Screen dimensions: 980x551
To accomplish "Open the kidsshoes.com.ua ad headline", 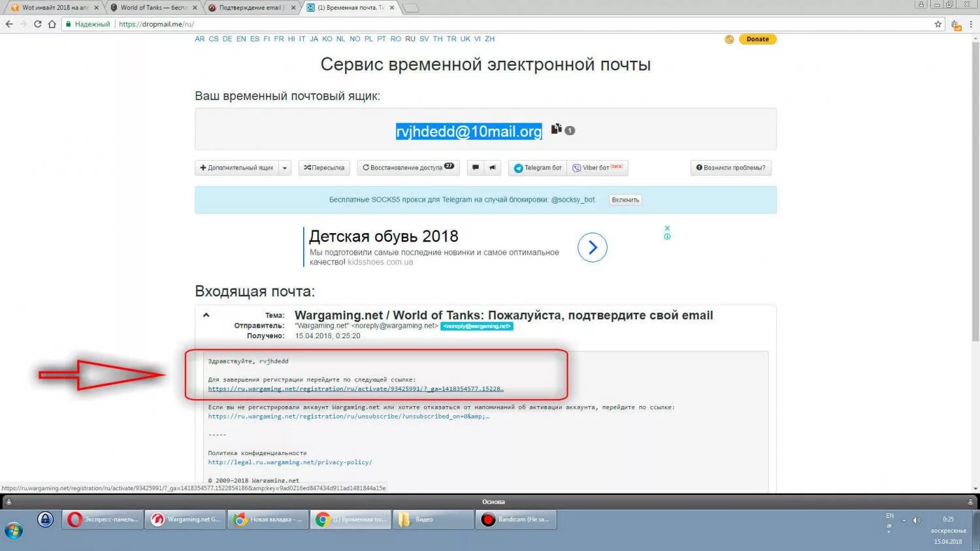I will [384, 236].
